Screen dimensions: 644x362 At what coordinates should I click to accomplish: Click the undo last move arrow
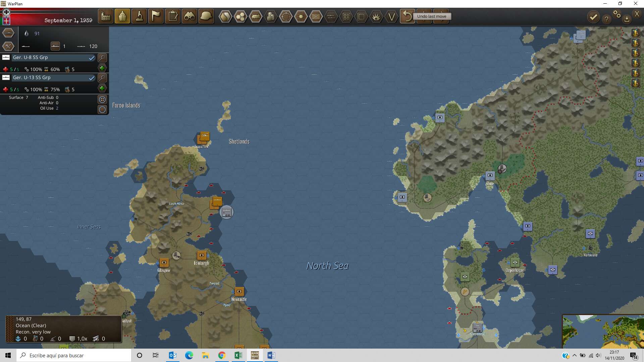coord(407,16)
